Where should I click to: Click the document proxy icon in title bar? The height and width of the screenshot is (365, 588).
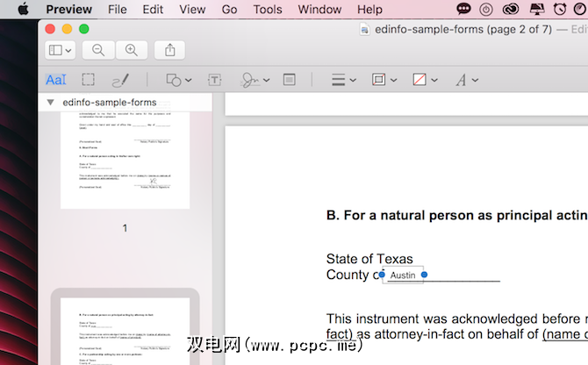pyautogui.click(x=364, y=29)
